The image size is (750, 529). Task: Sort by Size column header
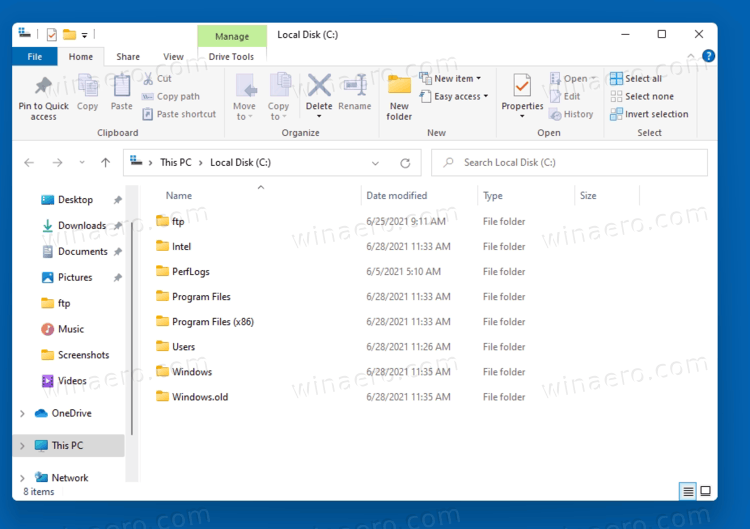pos(588,196)
